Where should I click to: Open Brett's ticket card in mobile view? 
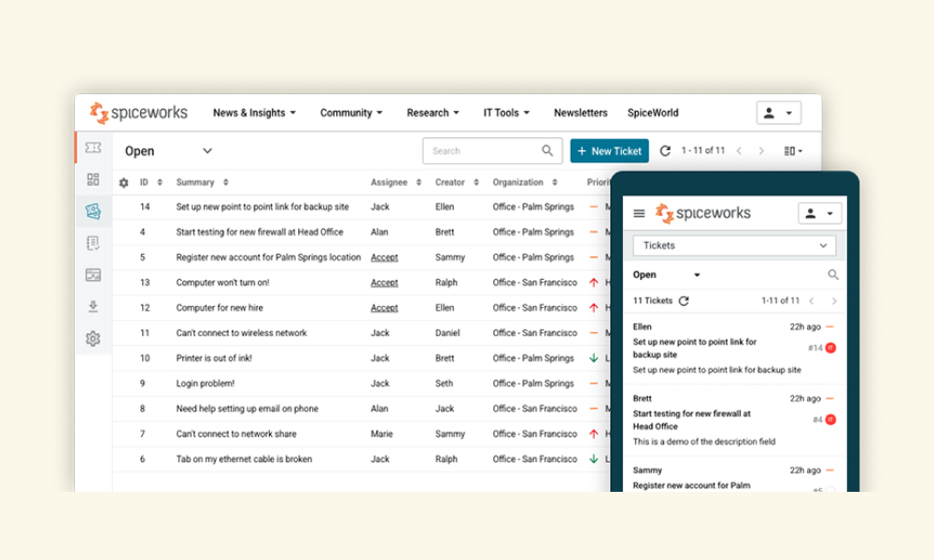(x=734, y=420)
